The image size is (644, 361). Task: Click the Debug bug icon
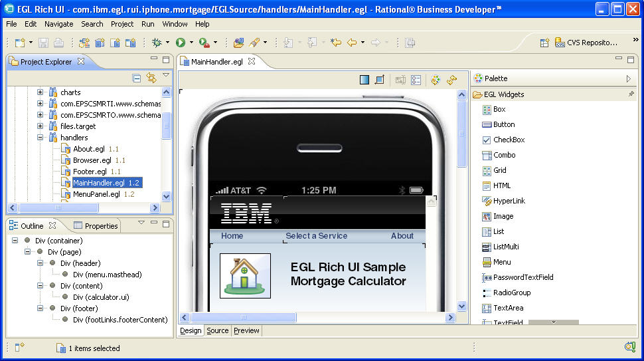click(x=157, y=43)
